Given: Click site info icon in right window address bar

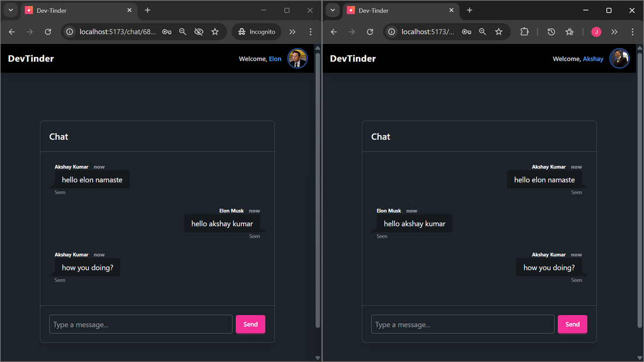Looking at the screenshot, I should click(x=391, y=32).
